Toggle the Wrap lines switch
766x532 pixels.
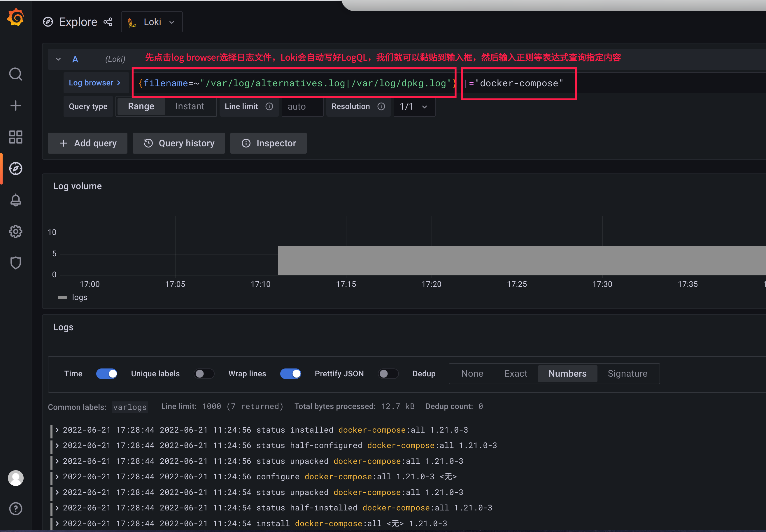click(291, 374)
